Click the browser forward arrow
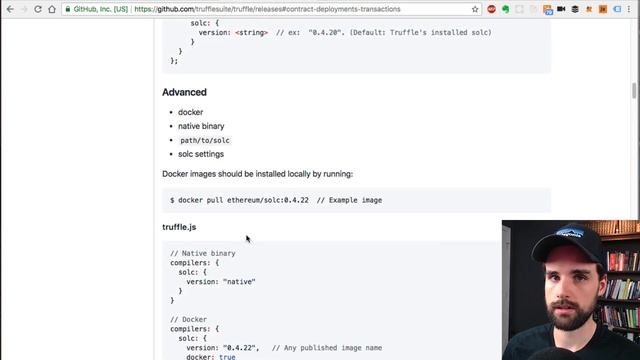The width and height of the screenshot is (640, 360). pyautogui.click(x=24, y=9)
